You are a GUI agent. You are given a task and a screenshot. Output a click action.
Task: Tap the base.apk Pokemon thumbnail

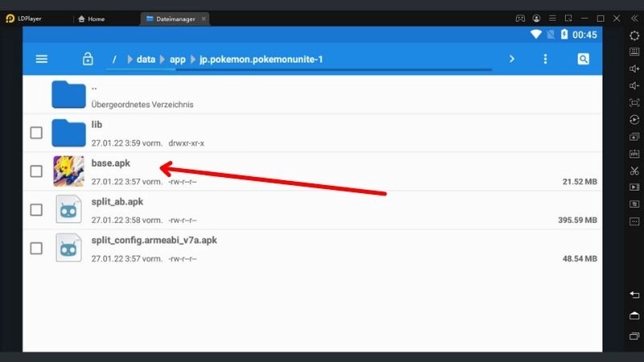coord(68,171)
